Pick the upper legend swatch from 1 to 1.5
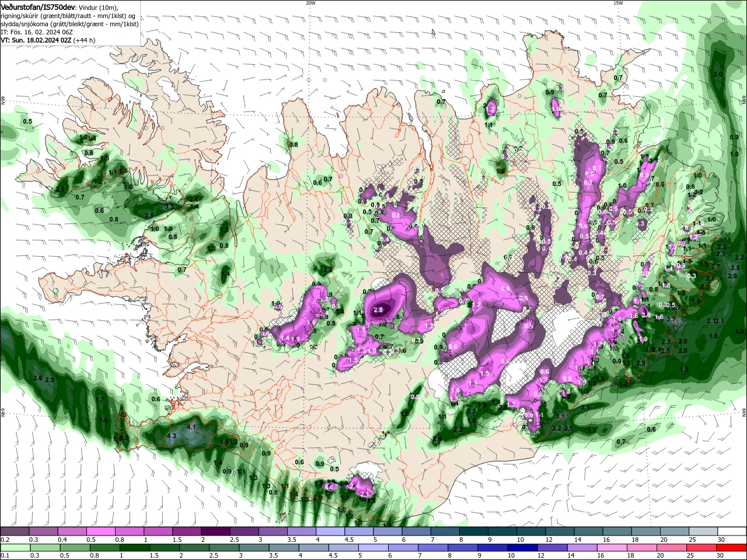Image resolution: width=747 pixels, height=560 pixels. coord(158,532)
